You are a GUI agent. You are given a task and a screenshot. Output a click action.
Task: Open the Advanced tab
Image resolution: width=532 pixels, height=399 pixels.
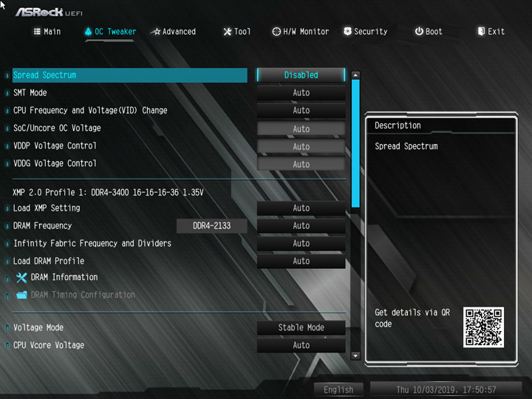(174, 32)
